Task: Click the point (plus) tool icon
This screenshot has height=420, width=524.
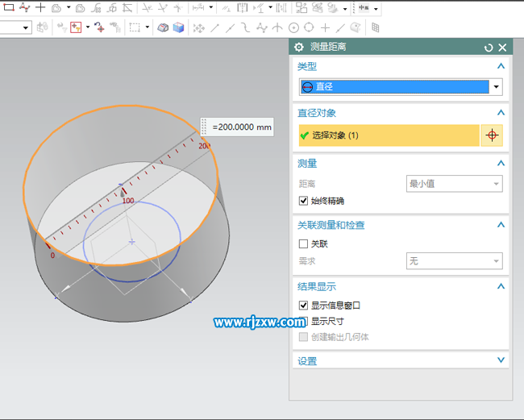Action: pyautogui.click(x=40, y=7)
